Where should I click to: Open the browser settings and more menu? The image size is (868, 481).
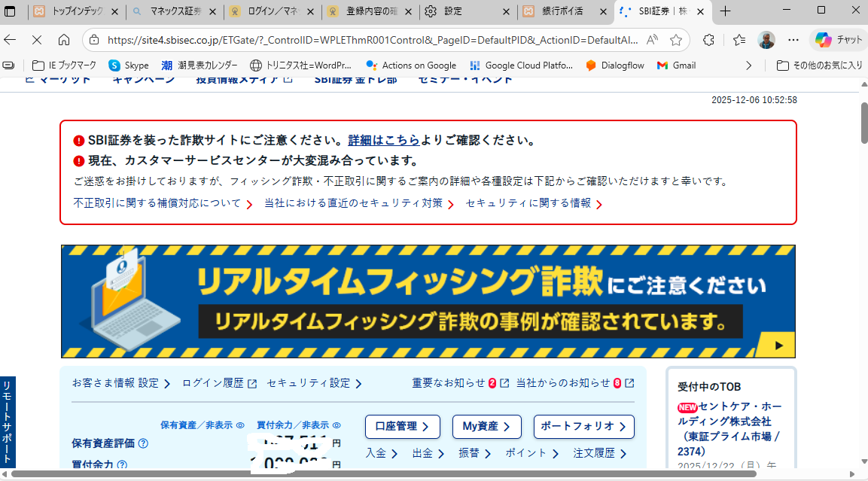(x=793, y=40)
